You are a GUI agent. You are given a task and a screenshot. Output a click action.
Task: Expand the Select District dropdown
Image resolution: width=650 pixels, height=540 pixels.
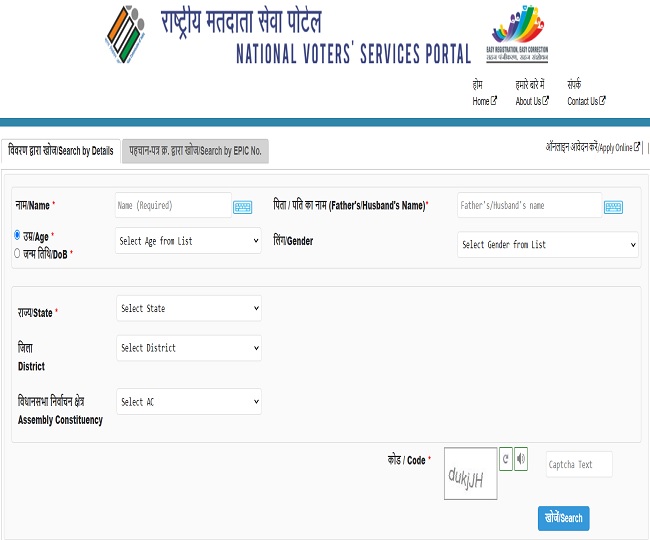tap(188, 348)
